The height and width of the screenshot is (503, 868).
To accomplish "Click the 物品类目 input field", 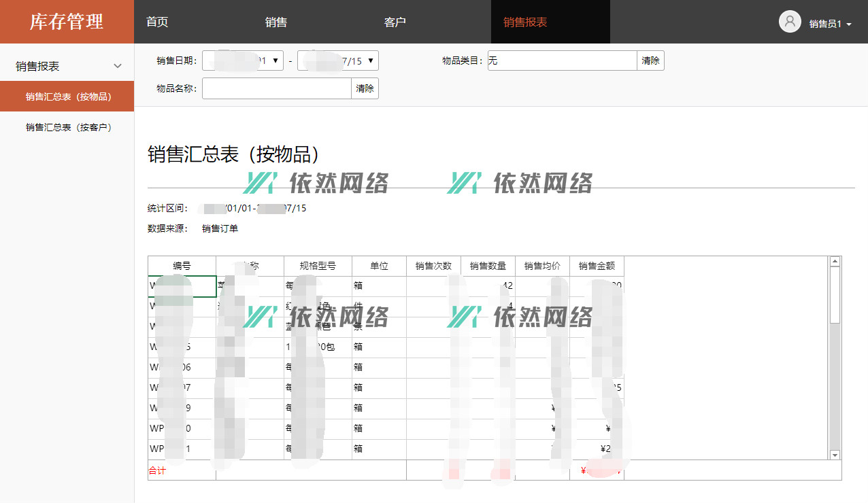I will click(x=562, y=60).
